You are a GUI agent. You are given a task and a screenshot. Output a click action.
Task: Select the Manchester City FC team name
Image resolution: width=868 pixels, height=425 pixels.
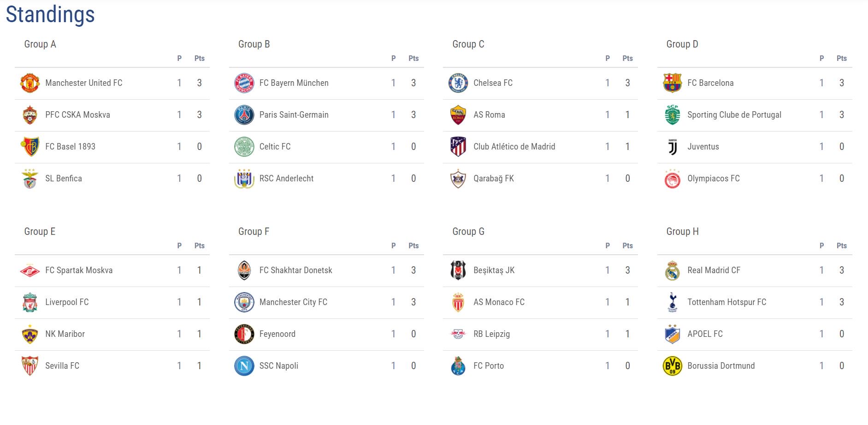point(293,302)
